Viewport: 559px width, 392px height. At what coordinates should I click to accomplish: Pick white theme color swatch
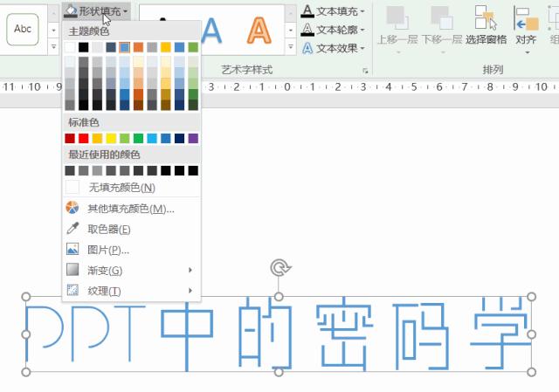(x=70, y=47)
